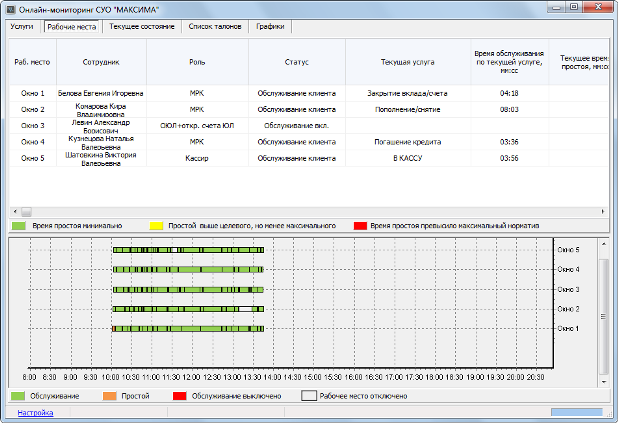Viewport: 618px width, 423px height.
Task: Click the green 'Обслуживание' legend icon
Action: [x=19, y=396]
